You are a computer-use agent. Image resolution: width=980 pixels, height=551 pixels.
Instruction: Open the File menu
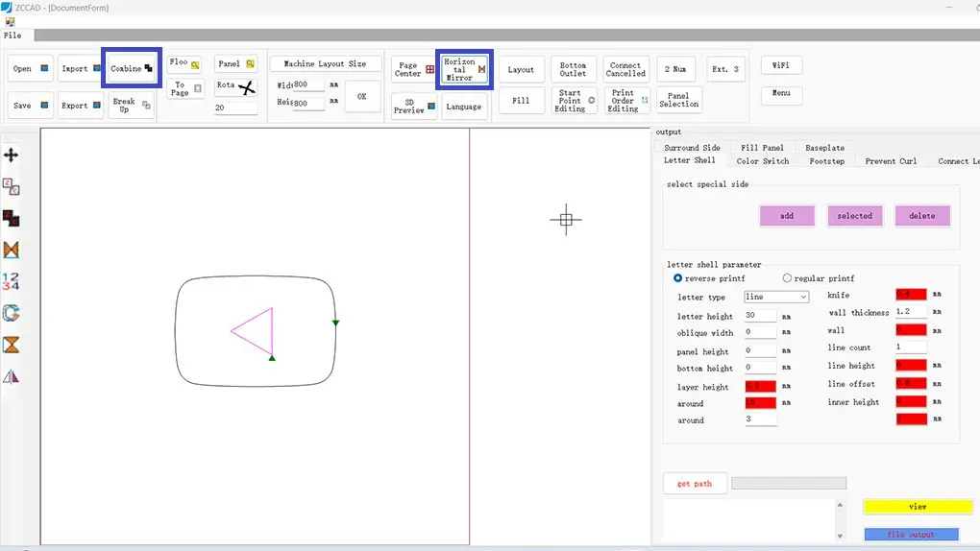[x=12, y=36]
